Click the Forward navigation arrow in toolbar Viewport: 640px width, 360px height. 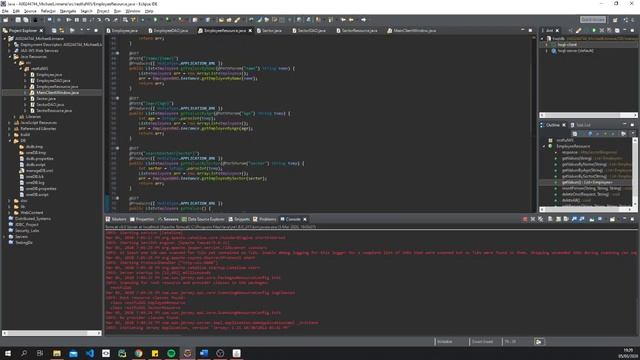pyautogui.click(x=363, y=20)
